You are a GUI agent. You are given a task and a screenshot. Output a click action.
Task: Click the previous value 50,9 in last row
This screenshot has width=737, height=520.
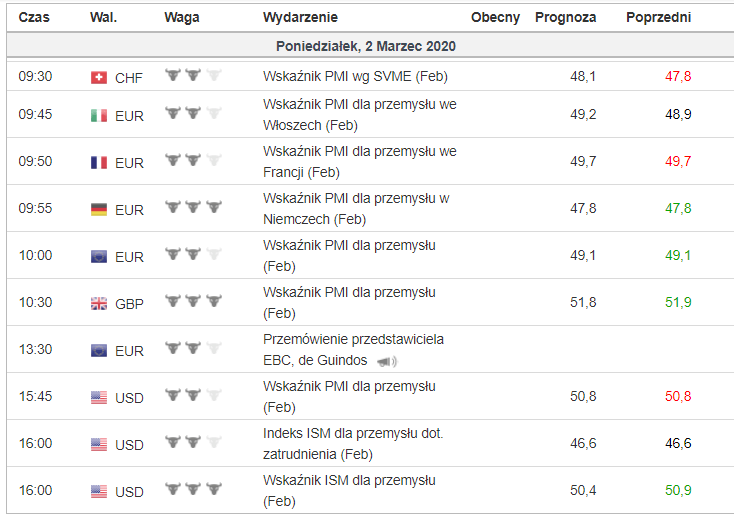click(678, 491)
